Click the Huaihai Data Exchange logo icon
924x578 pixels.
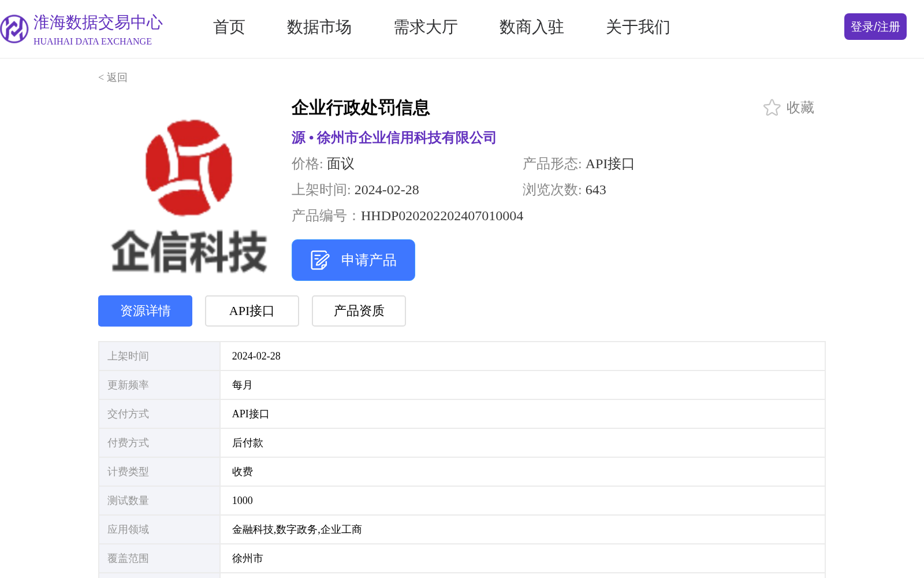tap(14, 29)
